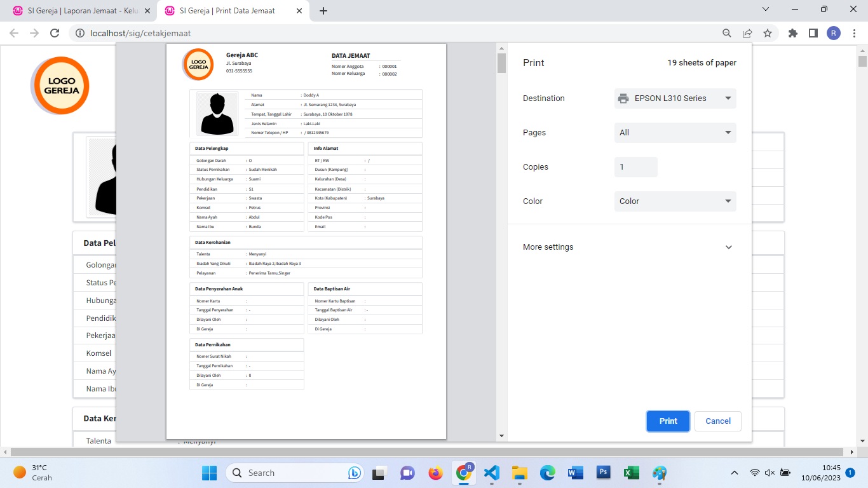Click the share page icon
This screenshot has width=868, height=488.
[x=747, y=33]
